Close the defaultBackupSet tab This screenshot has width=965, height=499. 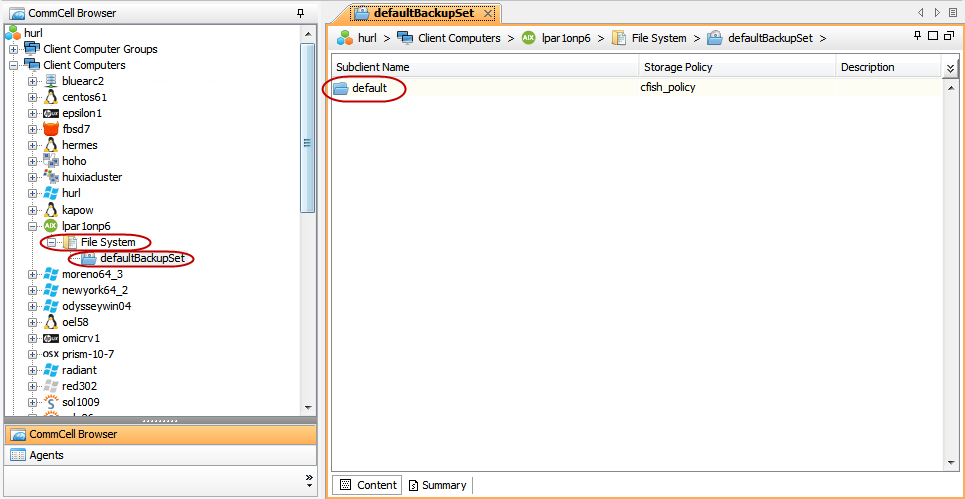[487, 13]
